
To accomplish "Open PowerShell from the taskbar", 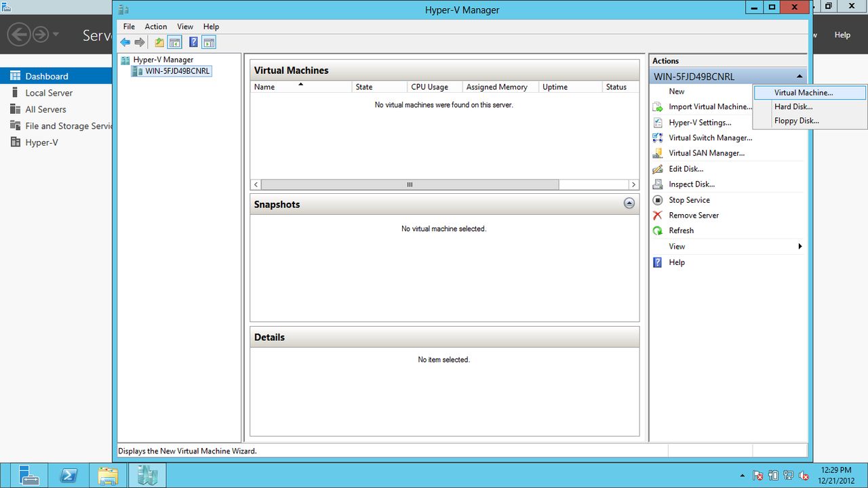I will [68, 475].
